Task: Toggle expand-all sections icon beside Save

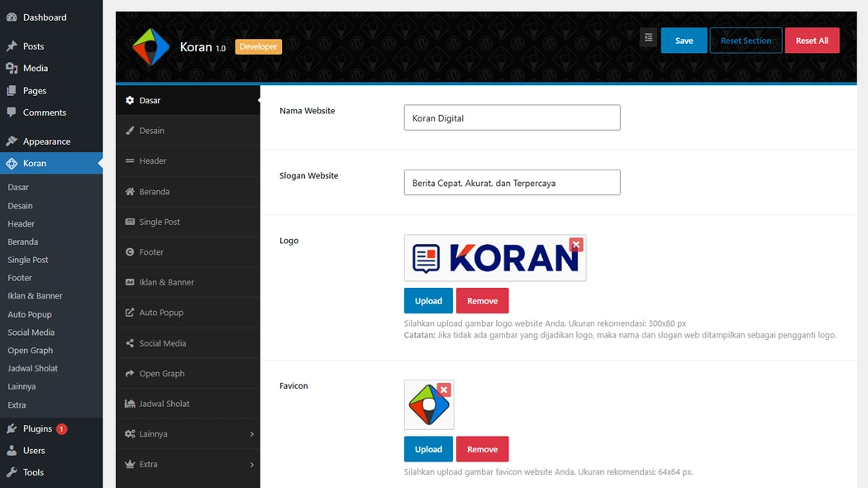Action: coord(648,38)
